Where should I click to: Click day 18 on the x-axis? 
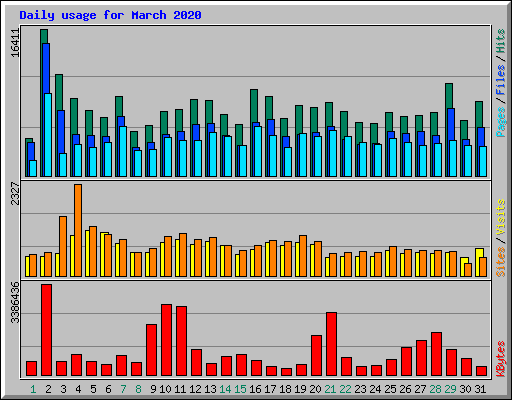pos(285,389)
